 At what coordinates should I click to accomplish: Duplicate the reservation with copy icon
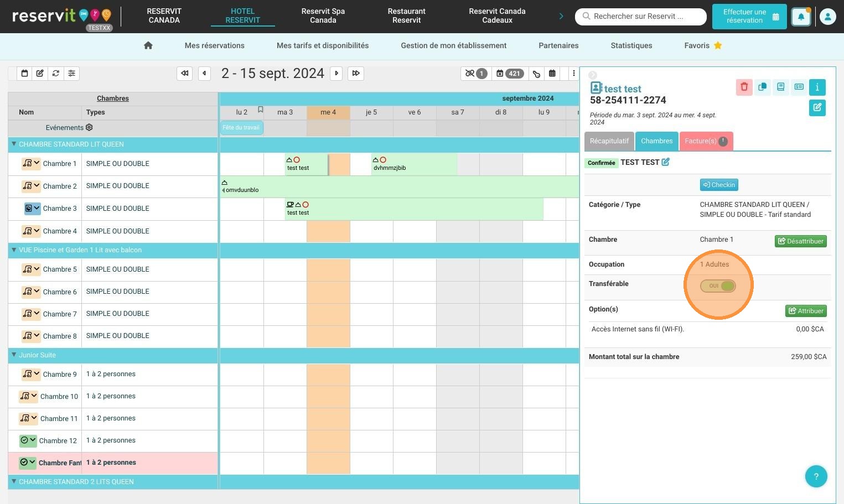(x=763, y=87)
